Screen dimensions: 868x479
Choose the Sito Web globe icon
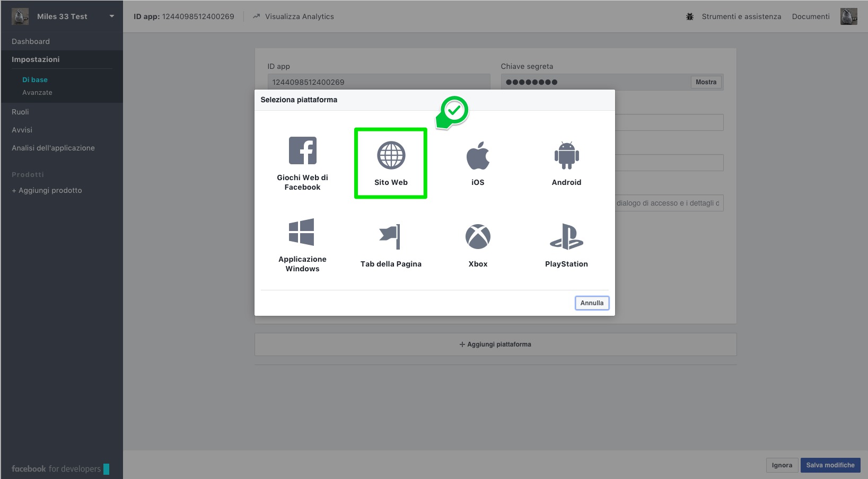click(x=391, y=156)
